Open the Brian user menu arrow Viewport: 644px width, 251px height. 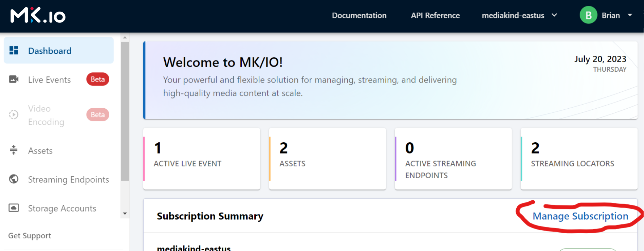tap(630, 15)
